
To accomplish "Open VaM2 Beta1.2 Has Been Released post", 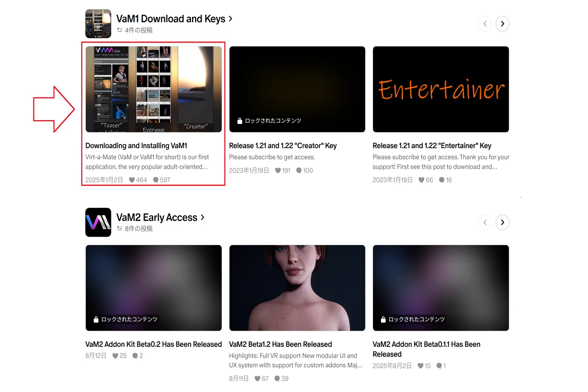I will click(x=281, y=345).
